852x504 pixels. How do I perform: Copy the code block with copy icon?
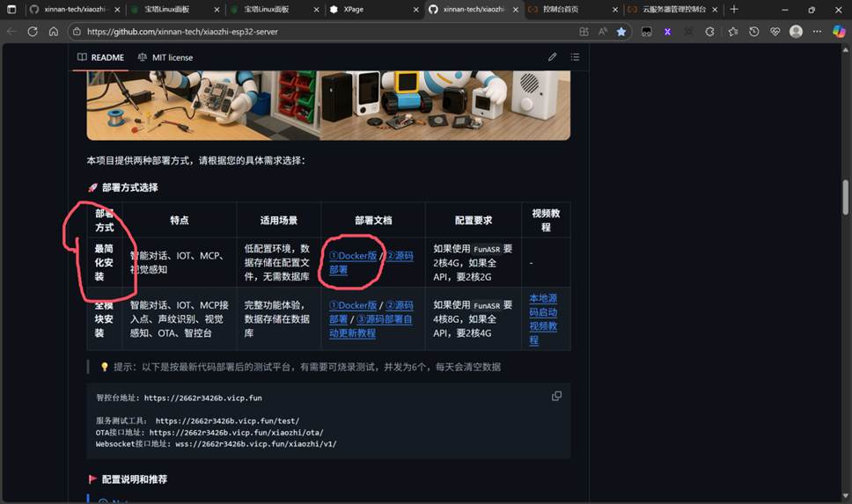tap(556, 397)
